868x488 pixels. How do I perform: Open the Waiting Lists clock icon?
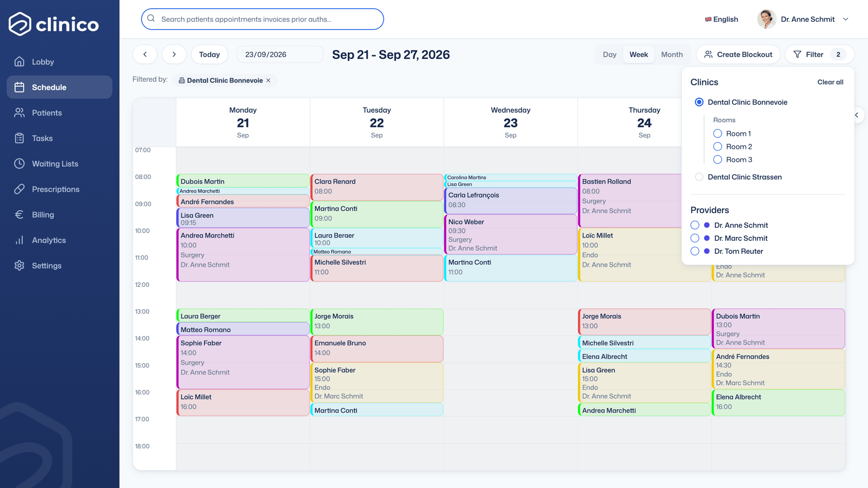(19, 164)
